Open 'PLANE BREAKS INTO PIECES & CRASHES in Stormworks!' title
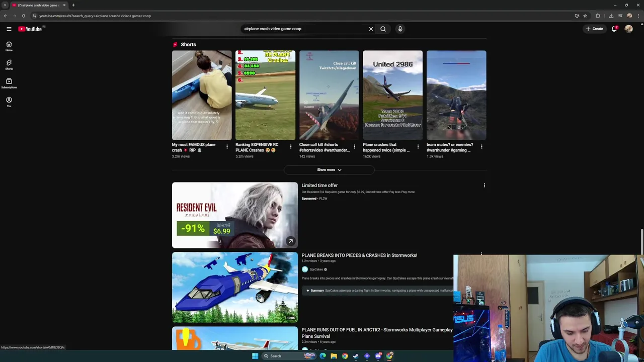644x362 pixels. (x=359, y=255)
